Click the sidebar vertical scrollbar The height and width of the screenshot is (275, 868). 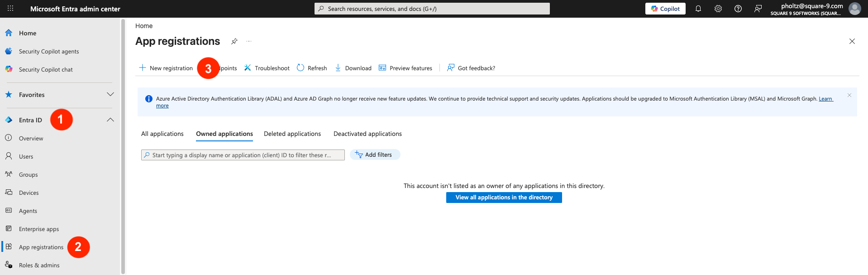point(123,146)
